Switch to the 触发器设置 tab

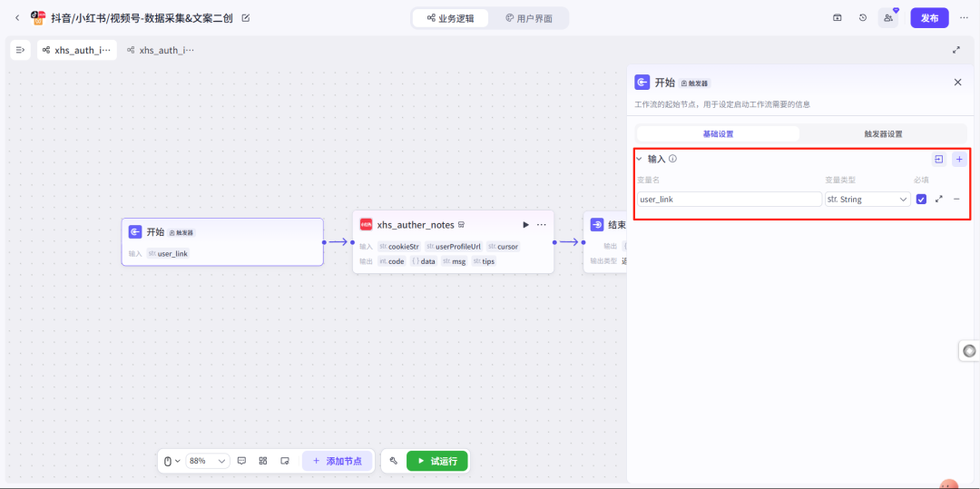click(883, 133)
